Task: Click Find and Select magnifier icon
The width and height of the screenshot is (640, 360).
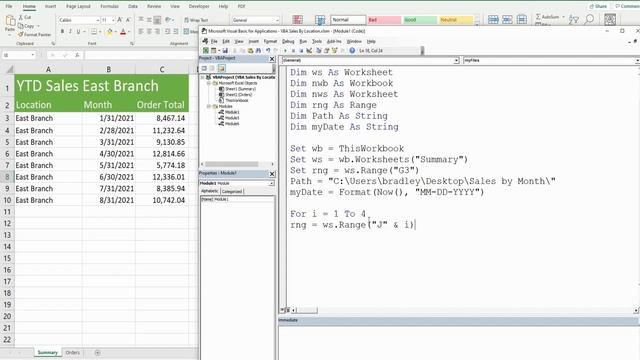Action: coord(590,19)
